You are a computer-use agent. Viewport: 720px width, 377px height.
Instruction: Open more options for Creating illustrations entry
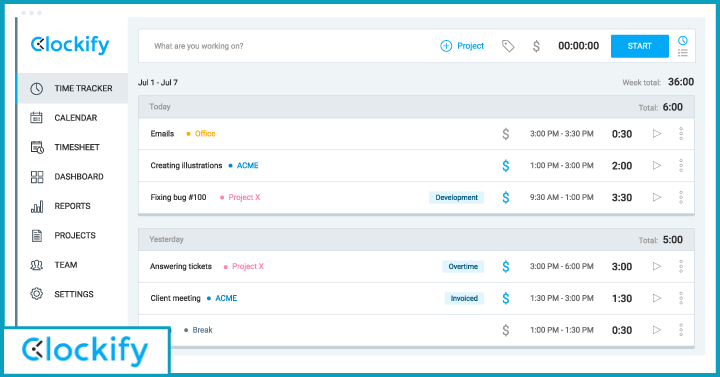681,165
